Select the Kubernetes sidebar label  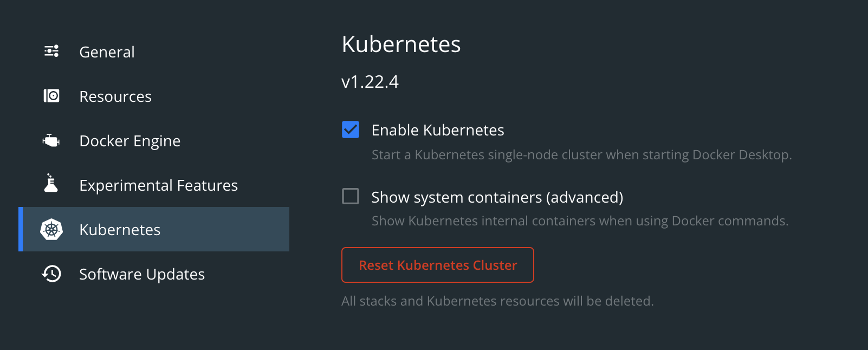pyautogui.click(x=120, y=230)
